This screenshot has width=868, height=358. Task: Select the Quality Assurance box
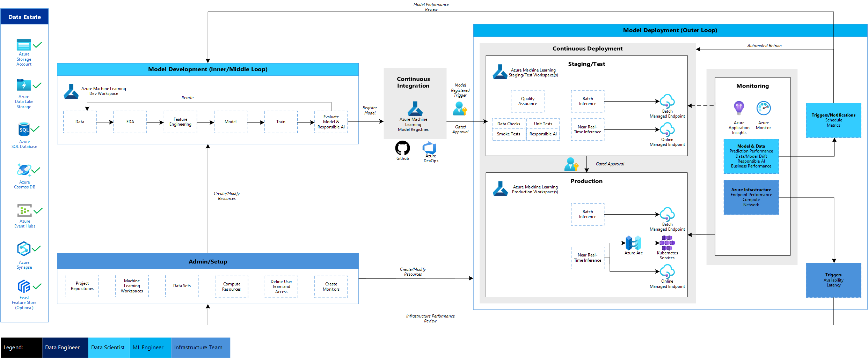527,101
